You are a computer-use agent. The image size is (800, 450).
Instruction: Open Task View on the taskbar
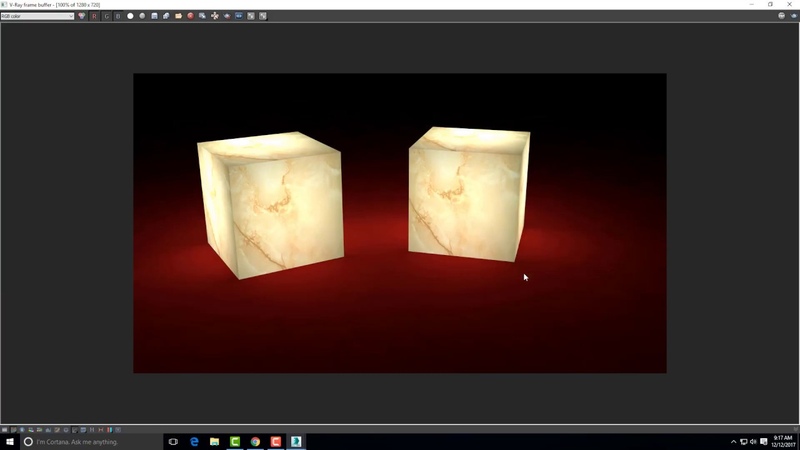pyautogui.click(x=173, y=442)
